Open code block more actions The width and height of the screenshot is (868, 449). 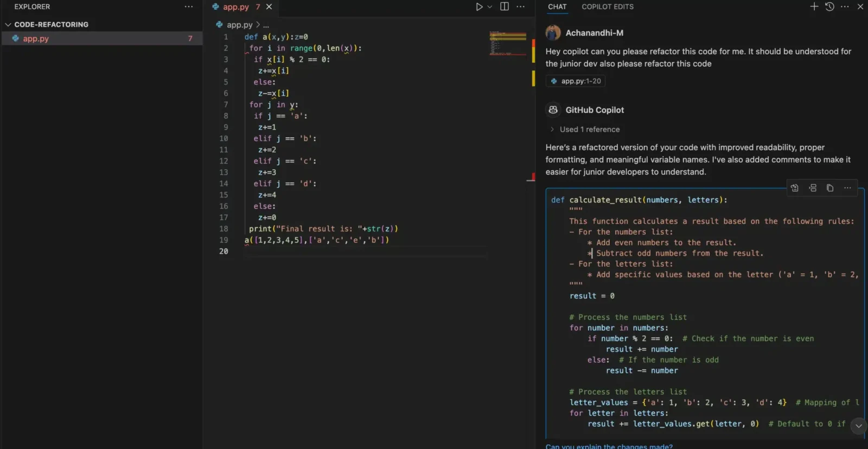tap(847, 188)
